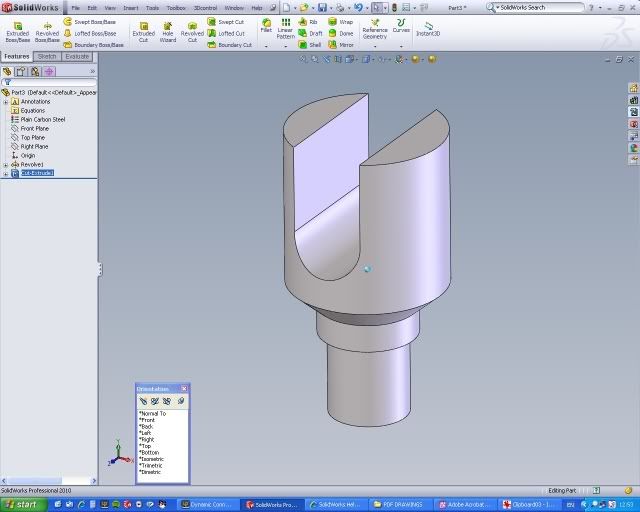Open the Insert menu
640x512 pixels.
[x=131, y=7]
